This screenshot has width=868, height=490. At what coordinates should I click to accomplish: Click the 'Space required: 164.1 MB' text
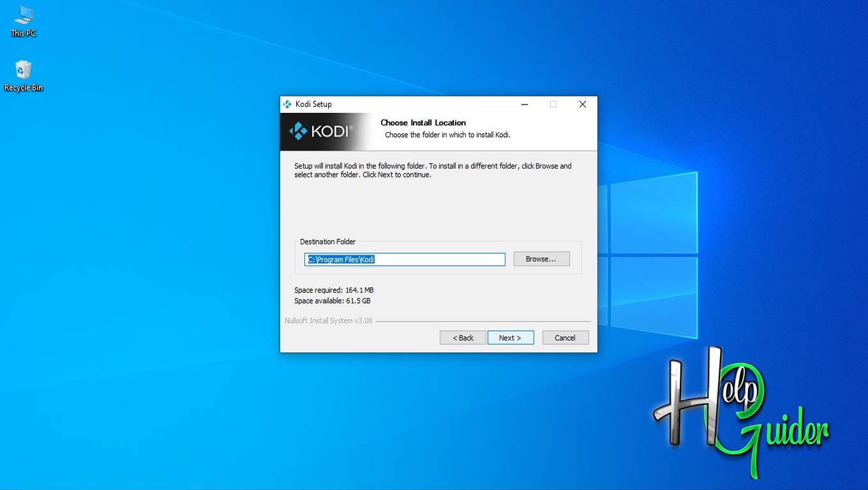click(x=334, y=290)
